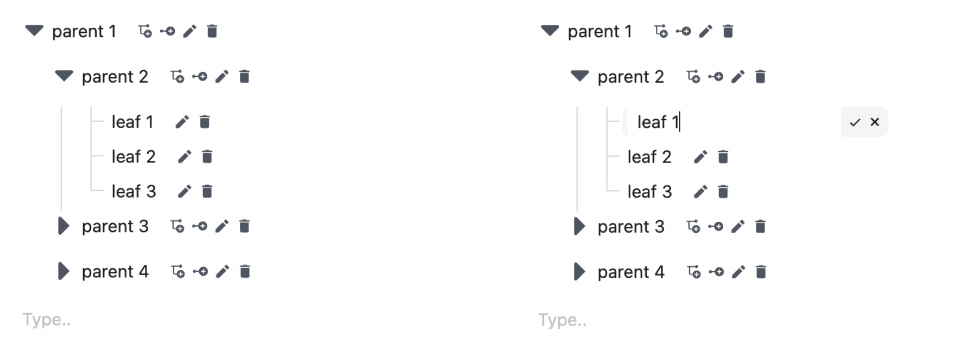Viewport: 980px width, 347px height.
Task: Add a sibling node after parent 2
Action: pos(199,76)
